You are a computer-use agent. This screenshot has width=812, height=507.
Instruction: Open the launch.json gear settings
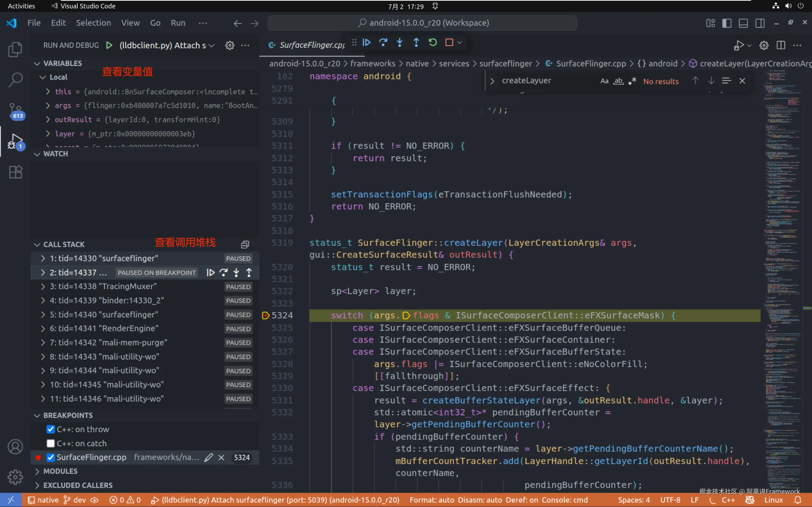click(229, 45)
